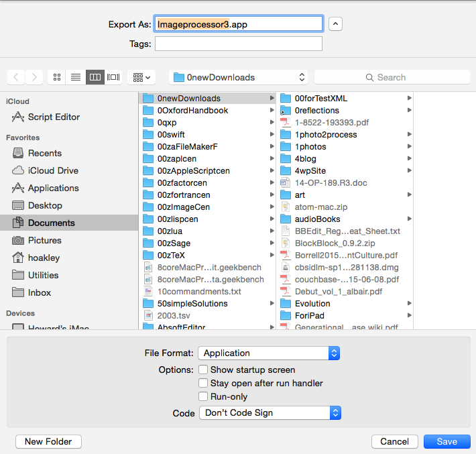Go to Applications in sidebar
Image resolution: width=476 pixels, height=454 pixels.
point(53,188)
